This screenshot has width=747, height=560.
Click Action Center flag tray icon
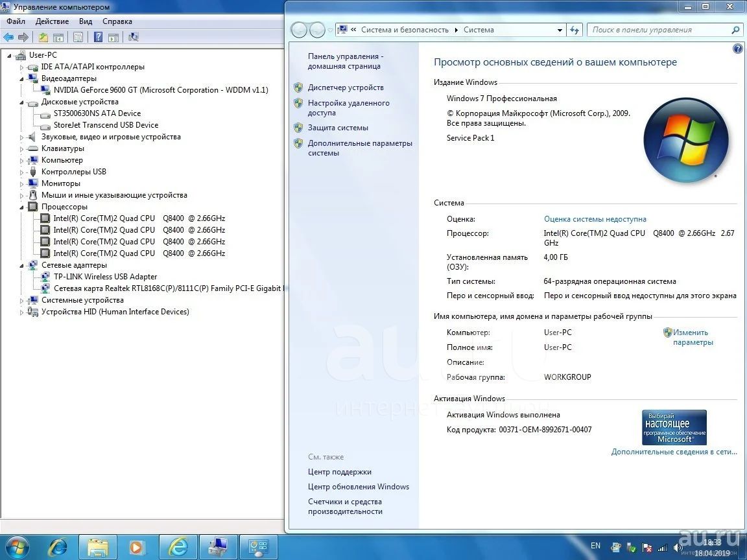(646, 548)
